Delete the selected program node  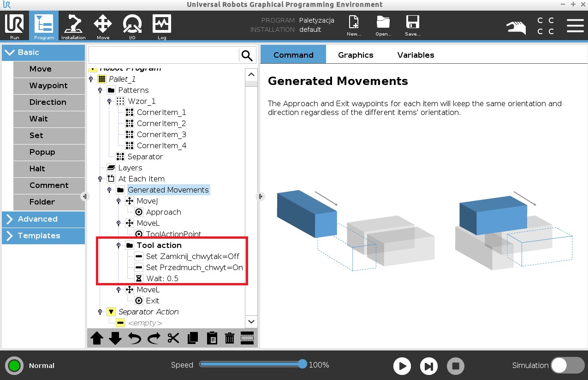coord(230,338)
